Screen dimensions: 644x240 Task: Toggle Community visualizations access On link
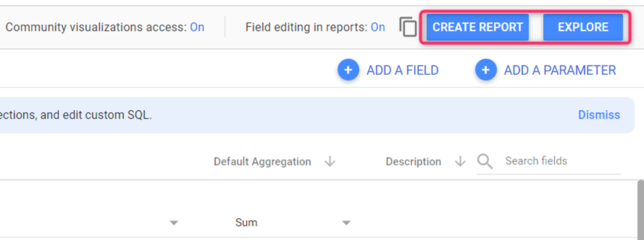[197, 28]
